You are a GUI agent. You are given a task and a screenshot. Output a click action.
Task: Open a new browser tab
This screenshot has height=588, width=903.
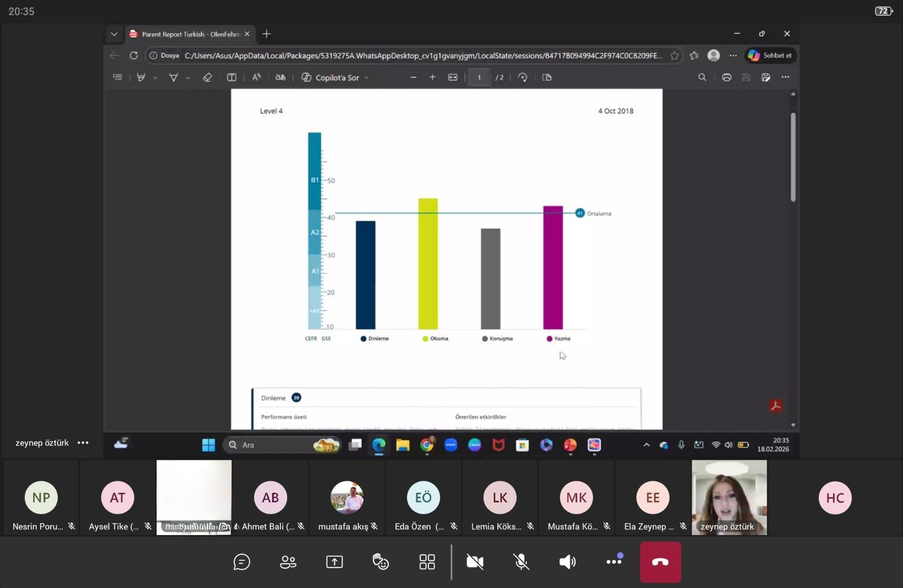[266, 34]
